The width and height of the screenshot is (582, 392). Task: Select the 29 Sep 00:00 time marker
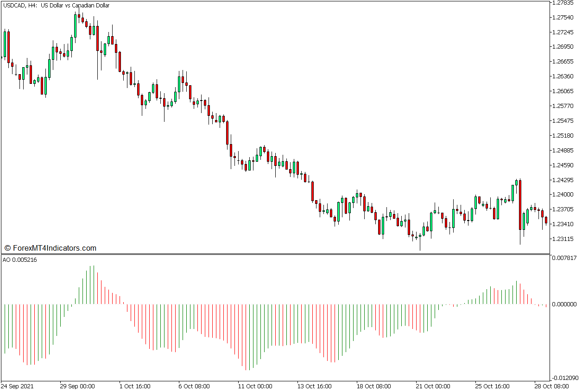coord(77,386)
